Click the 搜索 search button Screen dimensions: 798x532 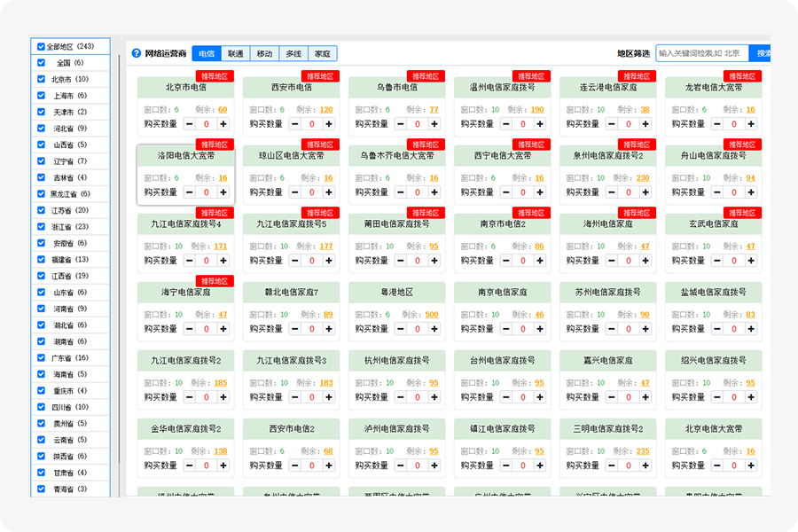pyautogui.click(x=761, y=54)
